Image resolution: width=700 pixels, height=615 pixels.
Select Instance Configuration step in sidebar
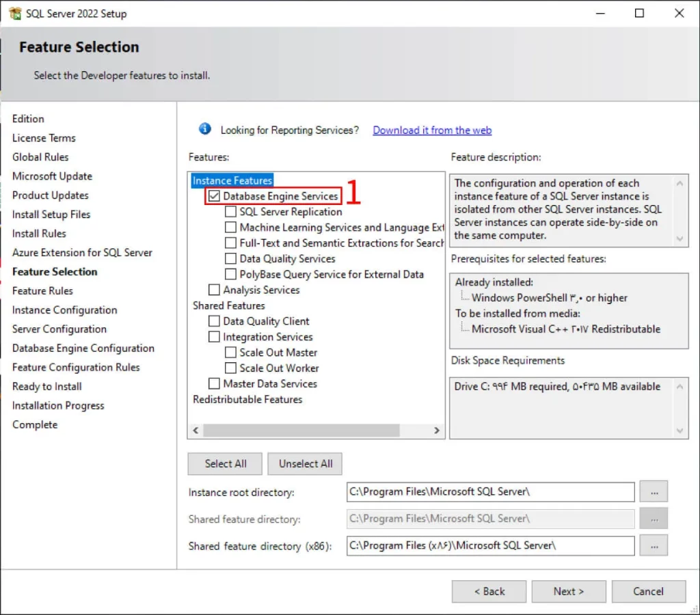coord(64,310)
